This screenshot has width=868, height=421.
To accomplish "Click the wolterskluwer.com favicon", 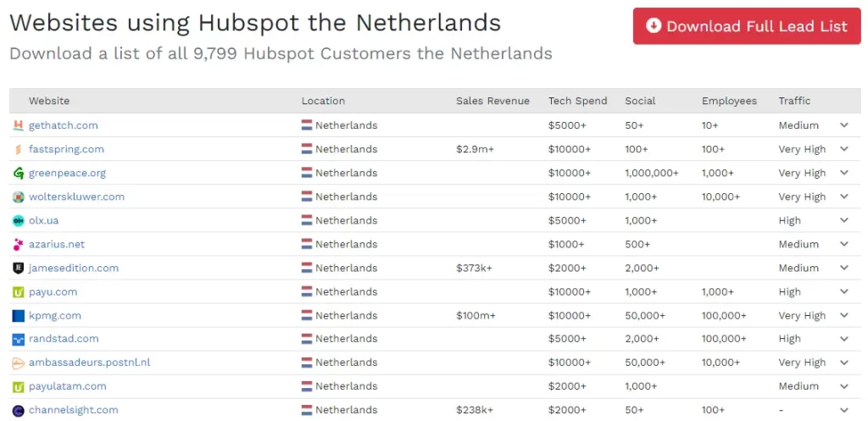I will pyautogui.click(x=19, y=197).
